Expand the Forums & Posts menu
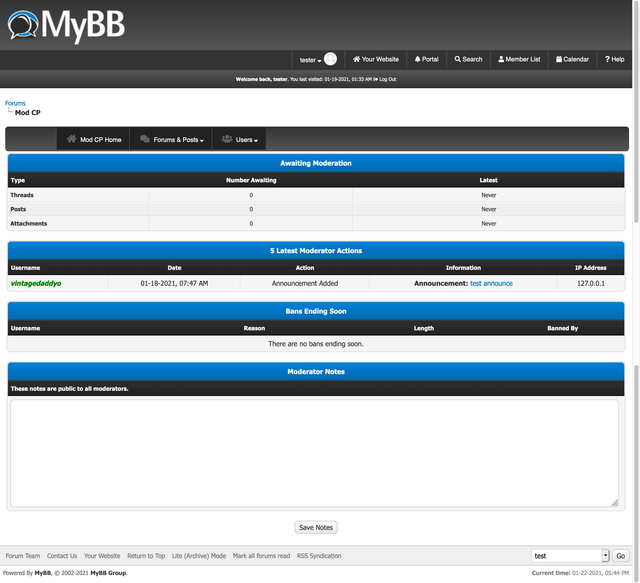 click(172, 140)
